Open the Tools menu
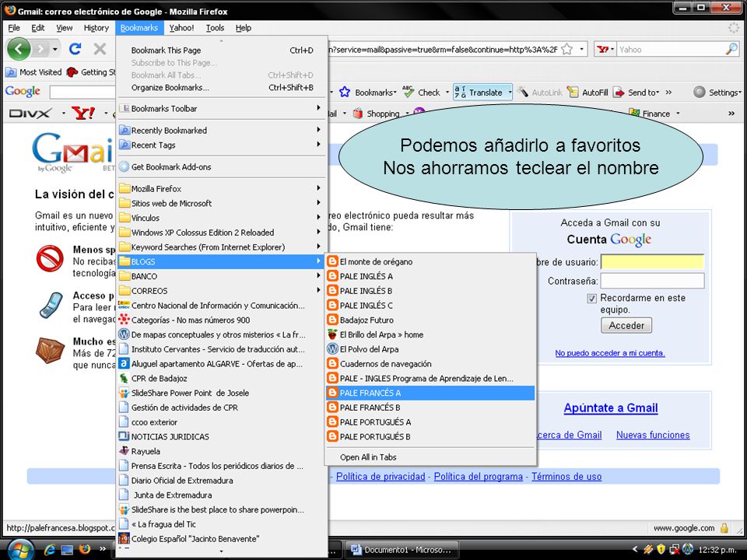This screenshot has width=747, height=560. (x=215, y=28)
